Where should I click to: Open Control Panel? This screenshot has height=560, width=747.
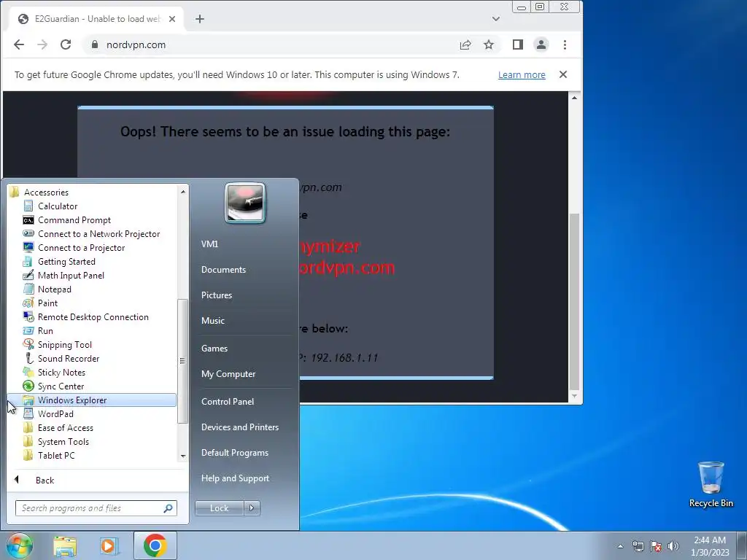(x=228, y=402)
